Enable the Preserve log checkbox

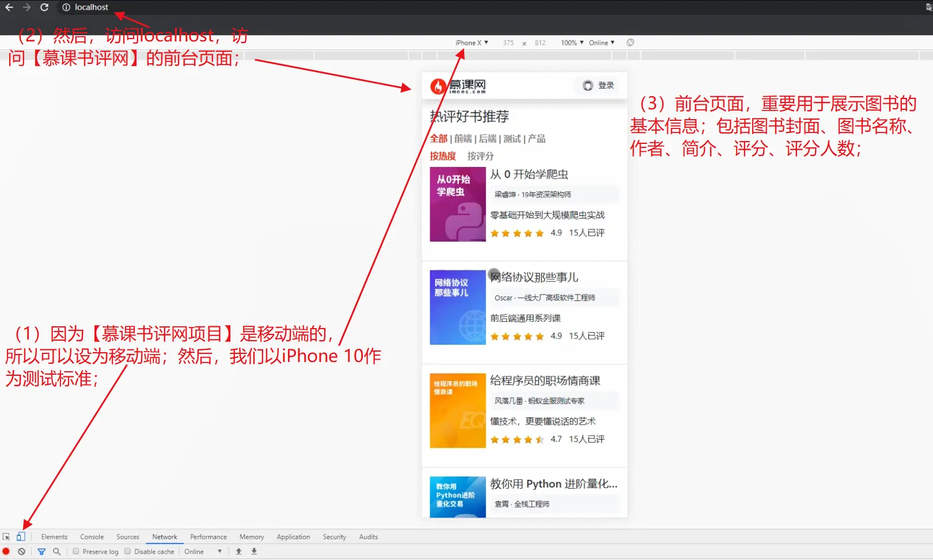click(x=75, y=551)
